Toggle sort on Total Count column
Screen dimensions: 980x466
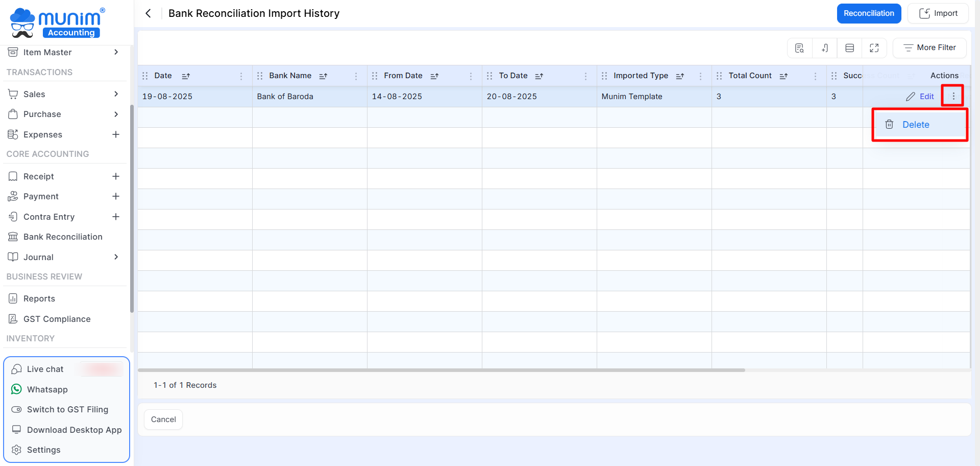(783, 76)
